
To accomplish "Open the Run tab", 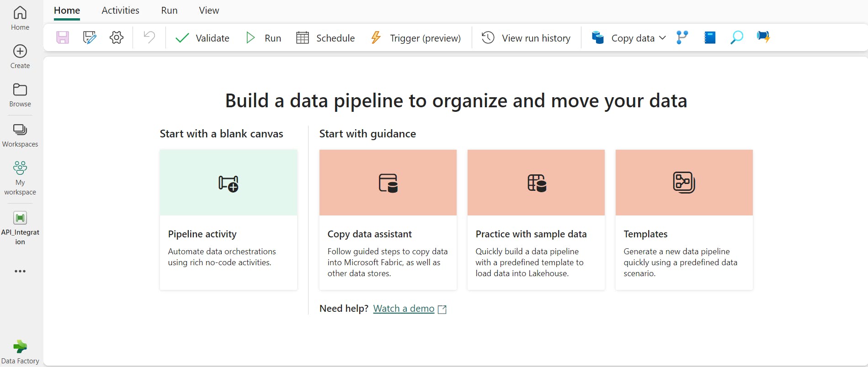I will point(169,10).
